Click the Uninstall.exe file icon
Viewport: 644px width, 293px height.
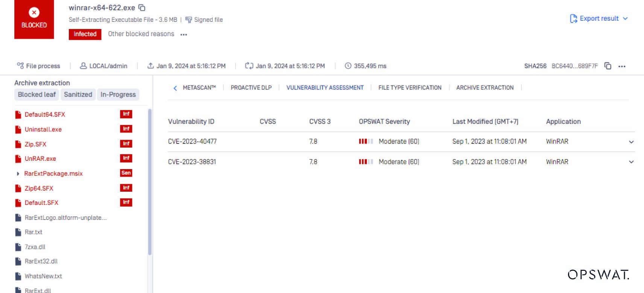click(x=18, y=130)
